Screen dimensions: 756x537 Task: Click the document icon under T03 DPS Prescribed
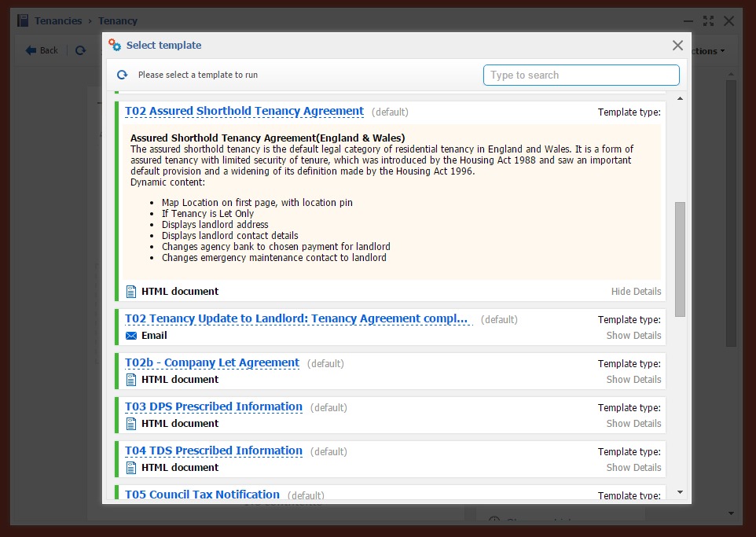pyautogui.click(x=131, y=424)
